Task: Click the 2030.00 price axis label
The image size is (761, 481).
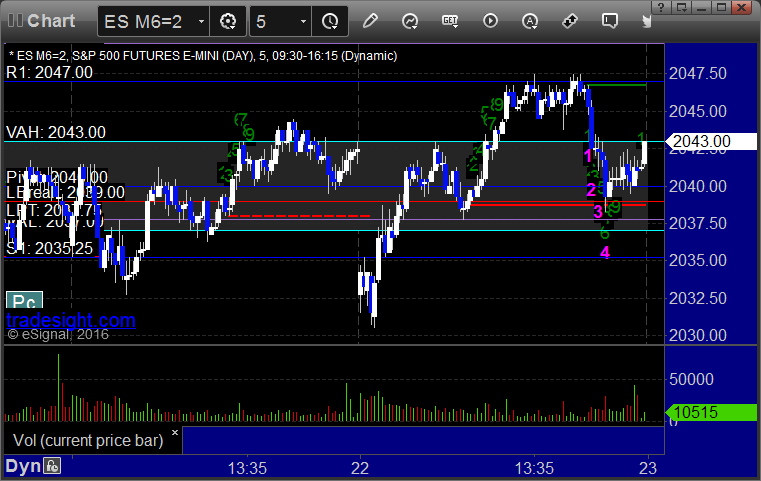Action: click(x=697, y=335)
